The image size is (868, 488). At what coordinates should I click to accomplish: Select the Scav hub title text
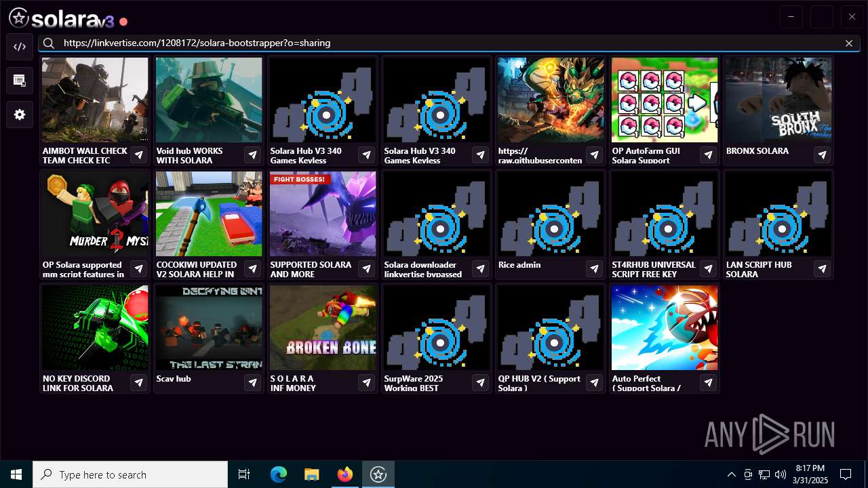coord(174,379)
